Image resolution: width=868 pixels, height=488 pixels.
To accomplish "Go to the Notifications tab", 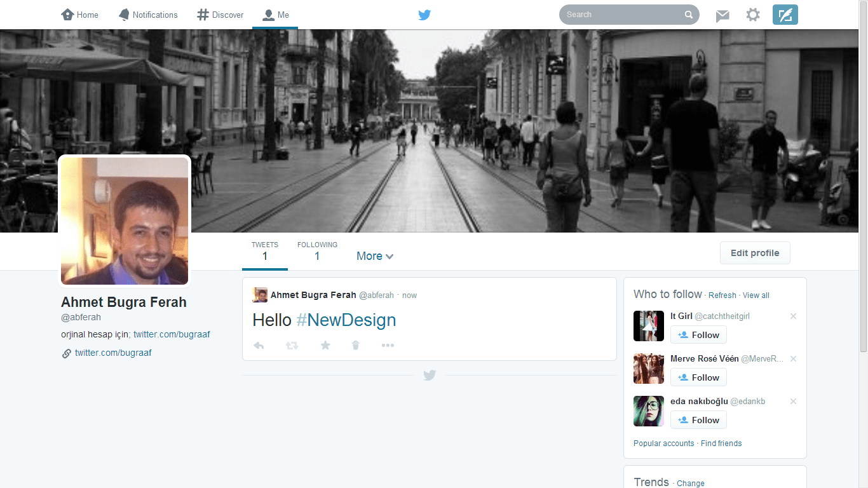I will click(148, 15).
